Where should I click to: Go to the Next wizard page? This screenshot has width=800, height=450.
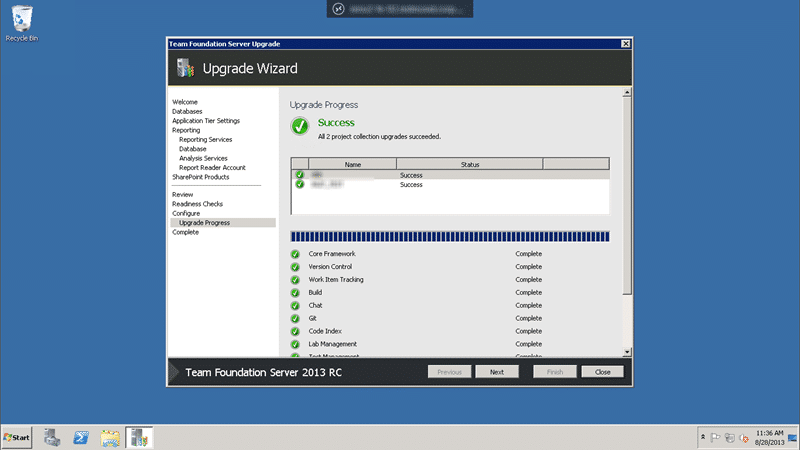[497, 372]
